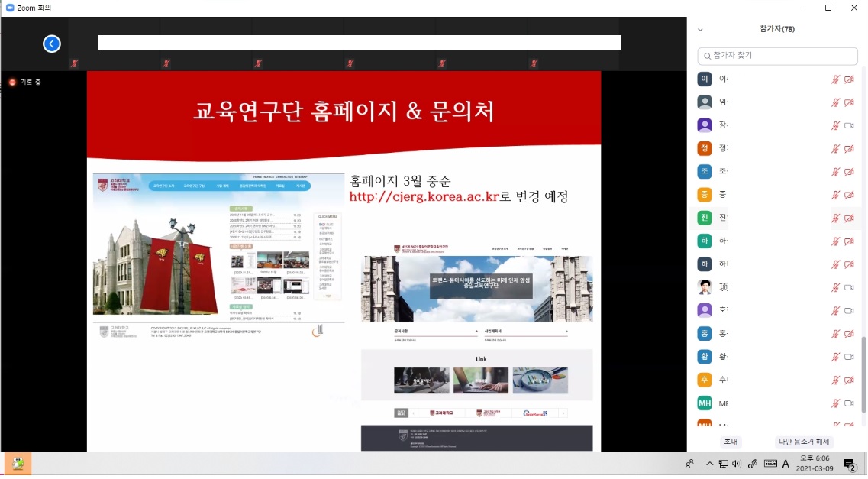Toggle the Korean/English IME 'A' indicator
Image resolution: width=868 pixels, height=479 pixels.
point(786,464)
